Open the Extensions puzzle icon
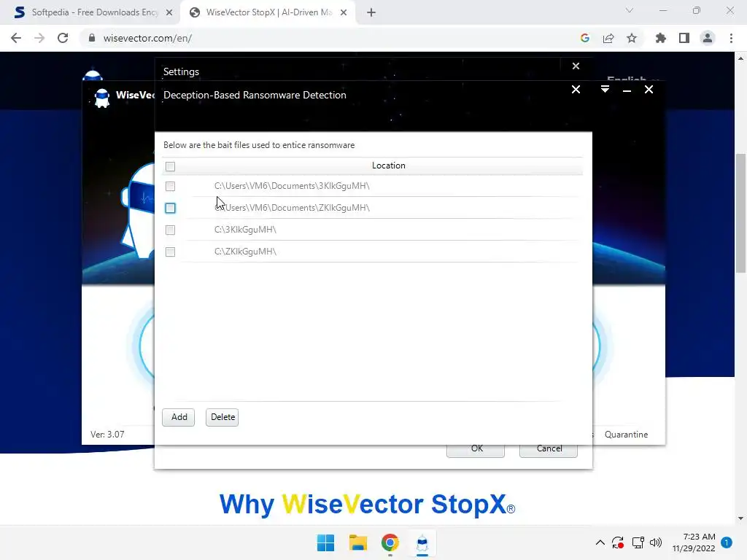 tap(661, 38)
